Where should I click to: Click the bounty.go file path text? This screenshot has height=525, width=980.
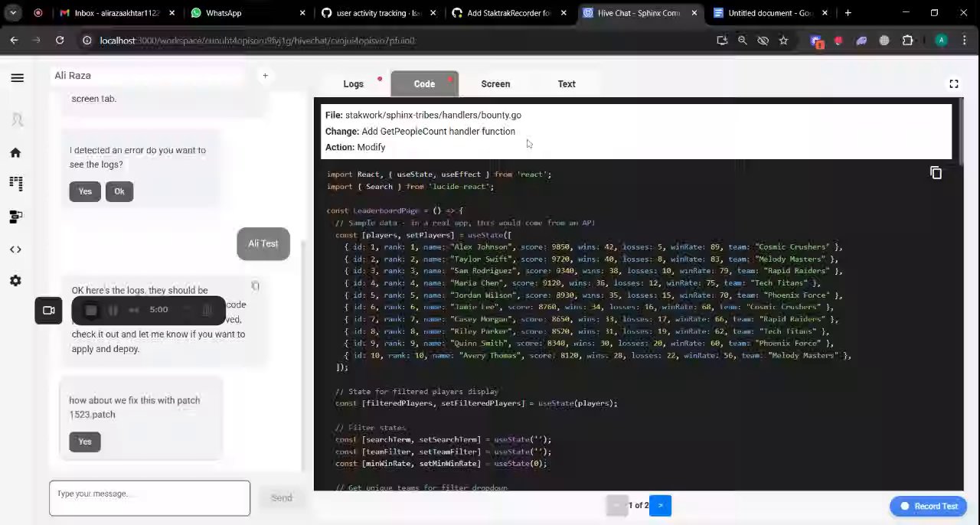(x=433, y=116)
